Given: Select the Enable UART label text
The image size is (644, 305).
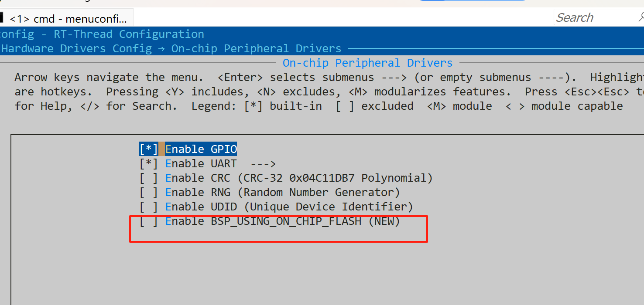Looking at the screenshot, I should [201, 163].
